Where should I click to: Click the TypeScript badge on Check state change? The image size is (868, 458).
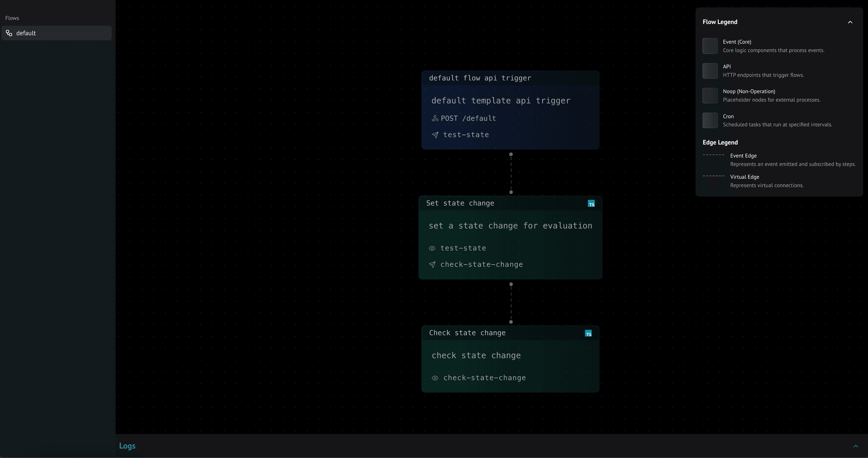(x=588, y=334)
